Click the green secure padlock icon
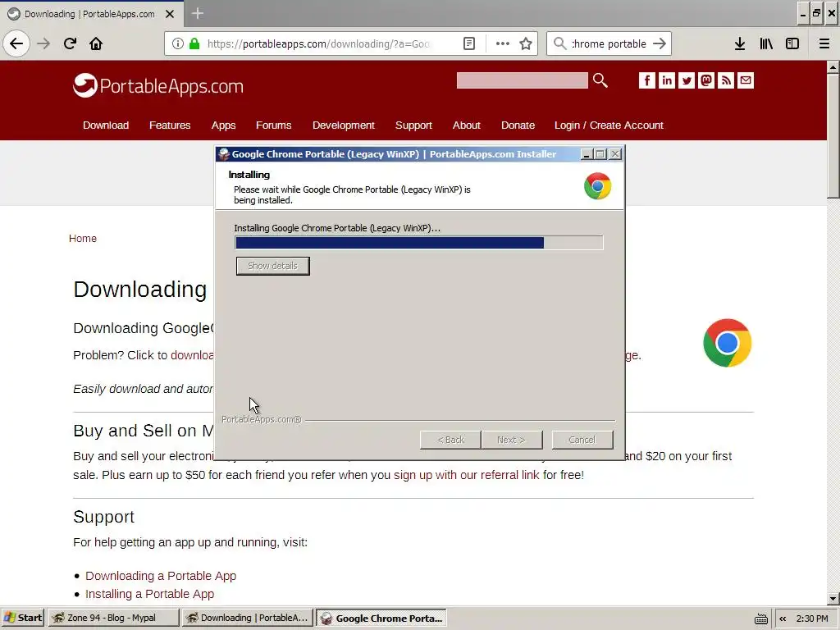This screenshot has width=840, height=630. tap(194, 44)
